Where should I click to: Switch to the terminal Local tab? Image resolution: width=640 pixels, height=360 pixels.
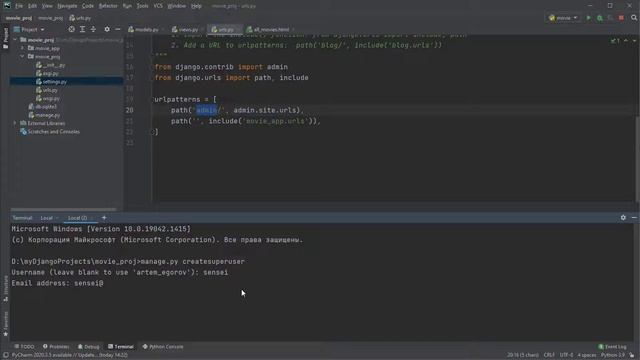coord(47,218)
